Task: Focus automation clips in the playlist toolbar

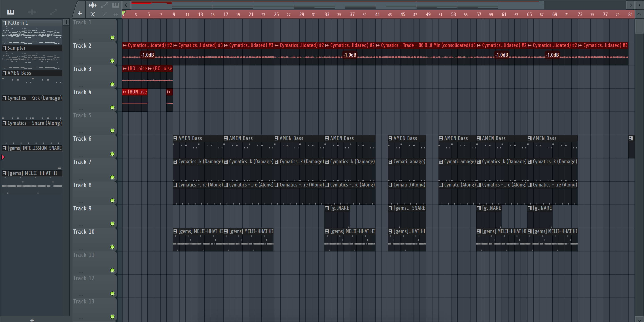Action: coord(104,5)
